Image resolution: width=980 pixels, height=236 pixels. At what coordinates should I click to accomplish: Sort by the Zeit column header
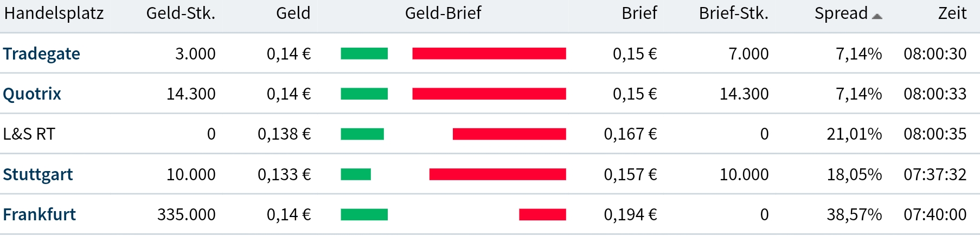click(x=952, y=14)
